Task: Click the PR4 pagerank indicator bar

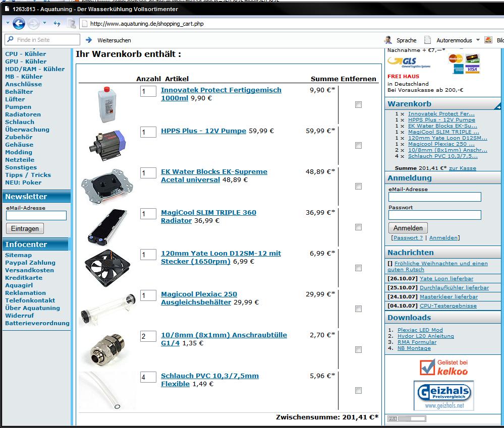Action: click(x=407, y=419)
